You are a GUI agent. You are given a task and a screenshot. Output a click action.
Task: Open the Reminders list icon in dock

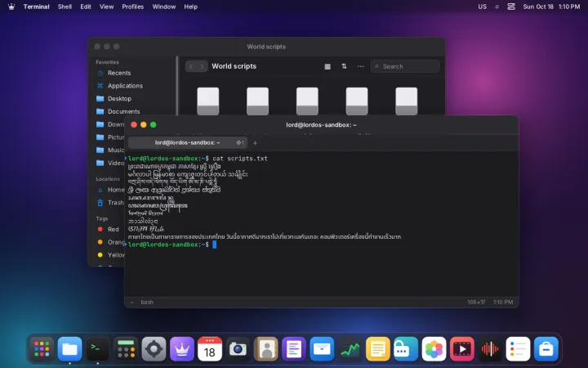[x=518, y=349]
